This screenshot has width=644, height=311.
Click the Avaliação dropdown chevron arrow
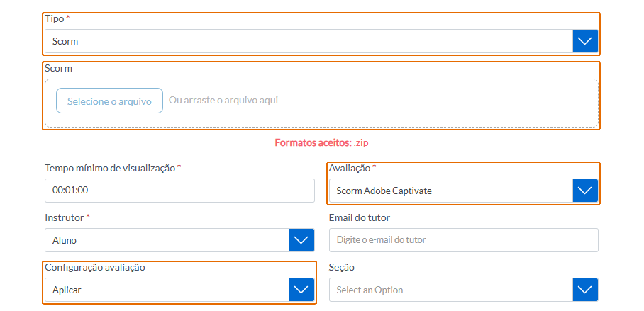pyautogui.click(x=585, y=191)
